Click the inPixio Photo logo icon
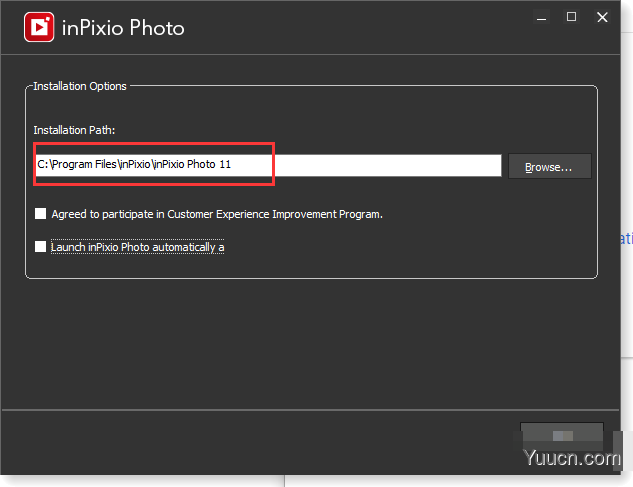633x487 pixels. pos(39,27)
